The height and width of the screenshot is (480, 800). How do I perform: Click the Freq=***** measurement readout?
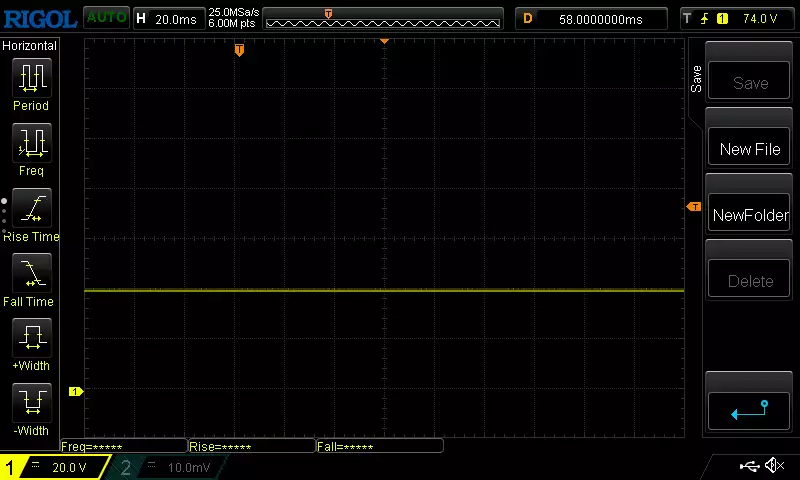click(x=123, y=446)
